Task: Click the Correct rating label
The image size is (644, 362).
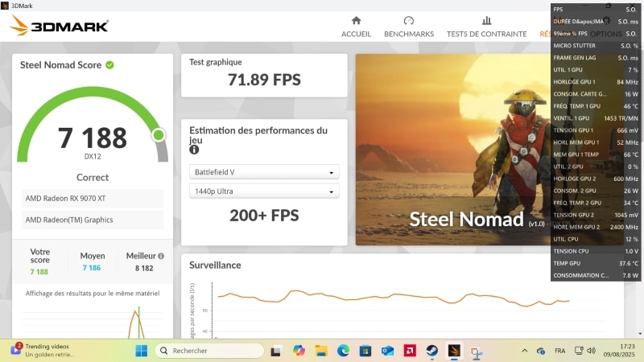Action: pyautogui.click(x=93, y=177)
